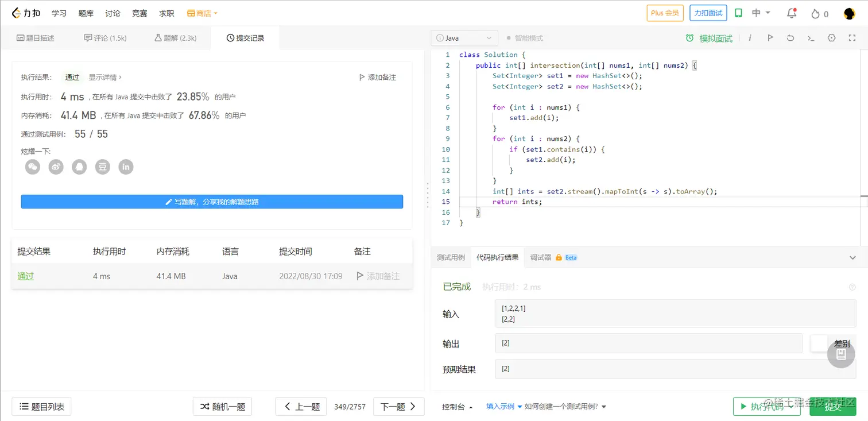Click the 2022/08/30 17:09 submission time

point(311,276)
